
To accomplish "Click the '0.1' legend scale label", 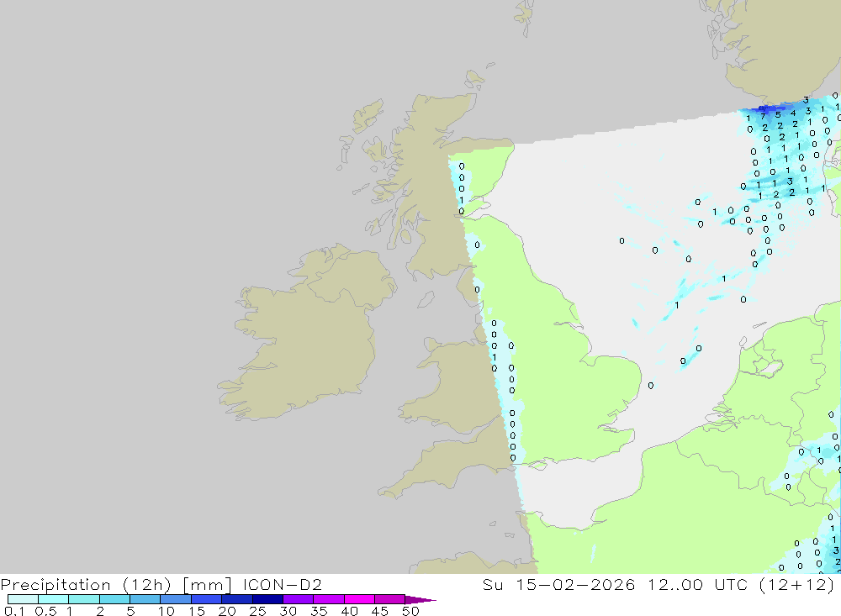I will tap(13, 611).
